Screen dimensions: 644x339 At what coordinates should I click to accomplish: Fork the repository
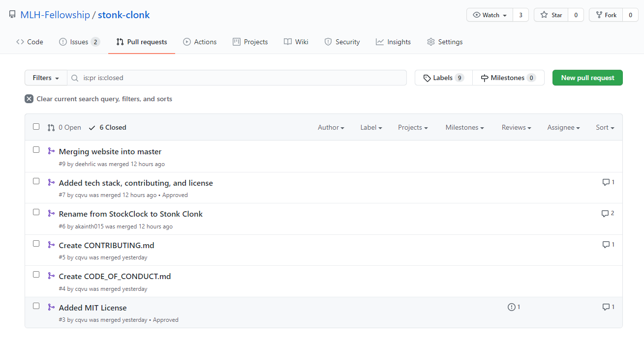[x=606, y=15]
